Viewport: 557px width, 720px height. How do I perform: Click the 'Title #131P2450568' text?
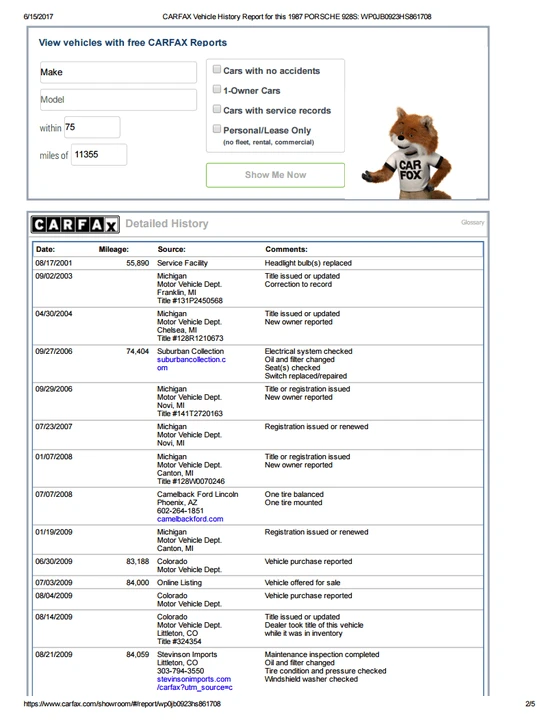click(x=190, y=301)
